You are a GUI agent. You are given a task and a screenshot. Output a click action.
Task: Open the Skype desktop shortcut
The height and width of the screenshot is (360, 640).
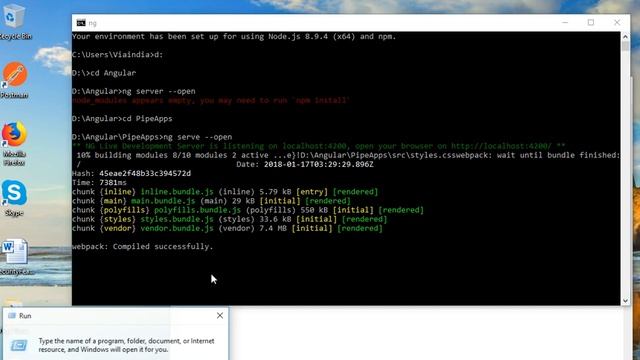coord(15,198)
